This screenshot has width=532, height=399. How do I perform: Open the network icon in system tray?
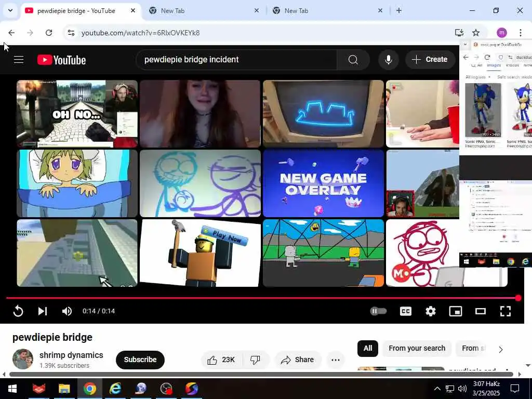pyautogui.click(x=450, y=389)
